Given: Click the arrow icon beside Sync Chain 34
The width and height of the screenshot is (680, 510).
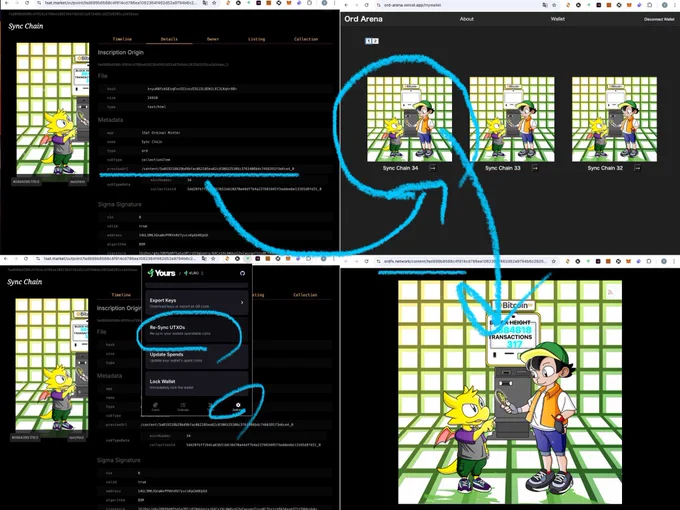Looking at the screenshot, I should tap(432, 168).
